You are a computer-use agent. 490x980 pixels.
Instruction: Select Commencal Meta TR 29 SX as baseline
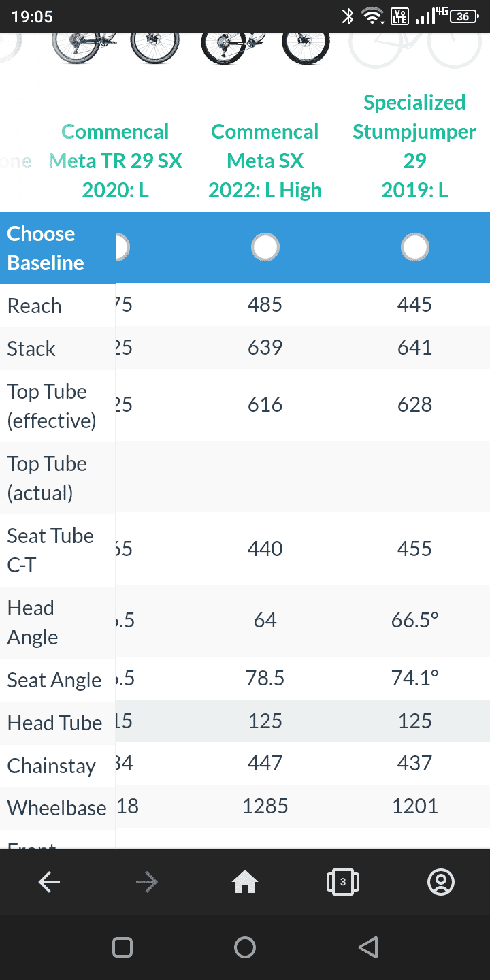click(x=120, y=248)
